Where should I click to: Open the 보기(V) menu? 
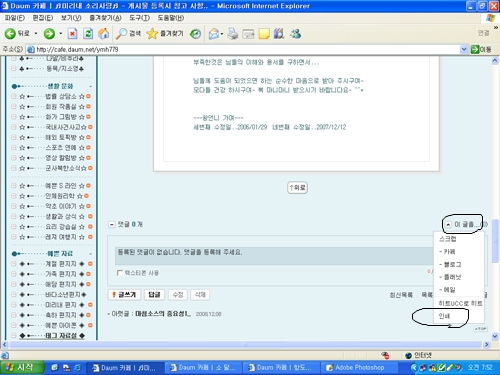tap(71, 18)
